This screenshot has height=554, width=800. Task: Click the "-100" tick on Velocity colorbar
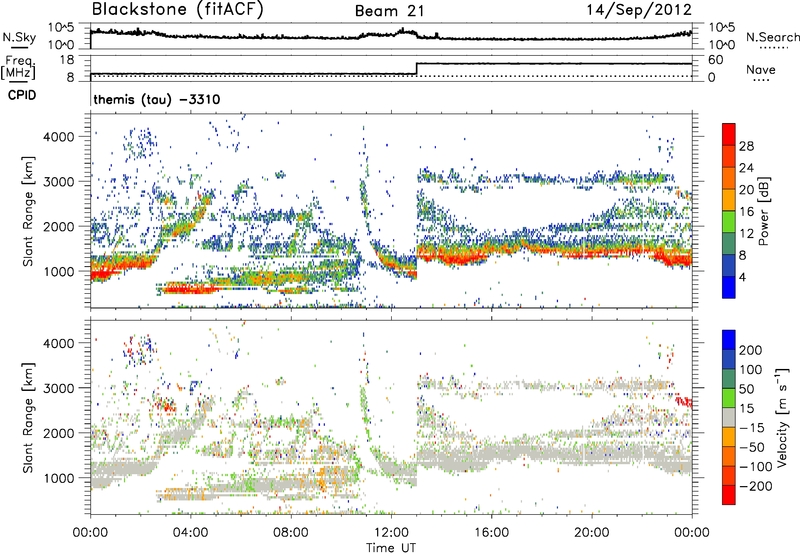click(x=756, y=467)
